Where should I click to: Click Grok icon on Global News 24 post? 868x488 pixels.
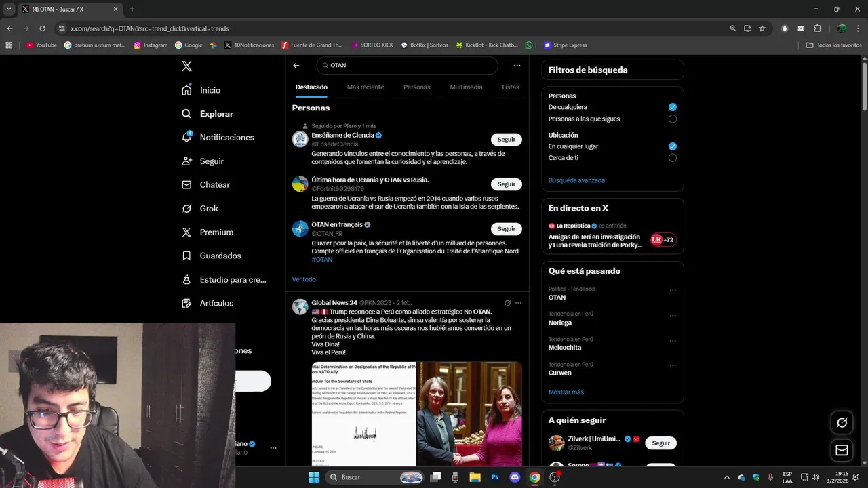tap(507, 303)
